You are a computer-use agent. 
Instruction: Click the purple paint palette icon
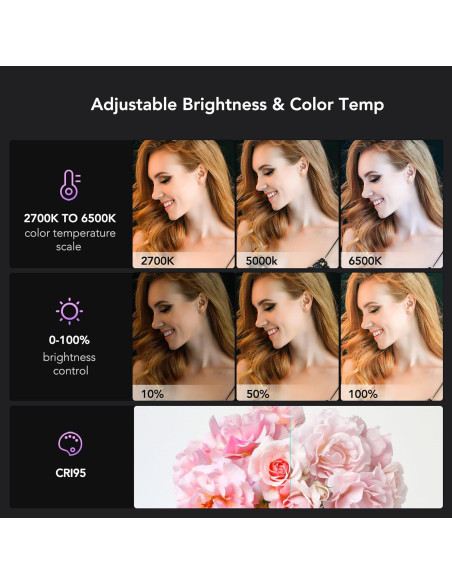[x=70, y=444]
